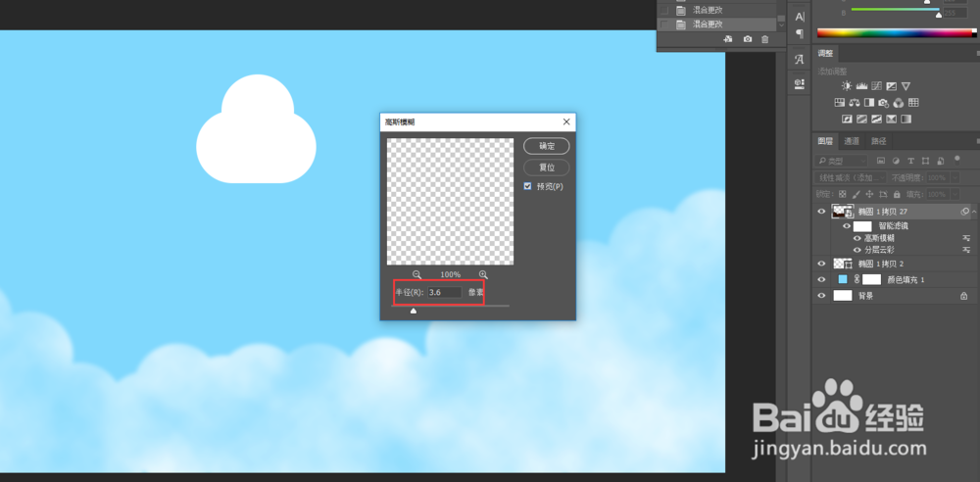980x482 pixels.
Task: Filter layers by type layers
Action: click(x=910, y=161)
